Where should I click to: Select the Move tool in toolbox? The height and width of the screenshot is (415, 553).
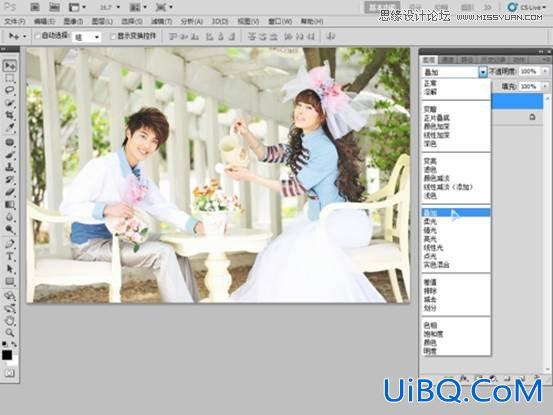click(x=10, y=66)
